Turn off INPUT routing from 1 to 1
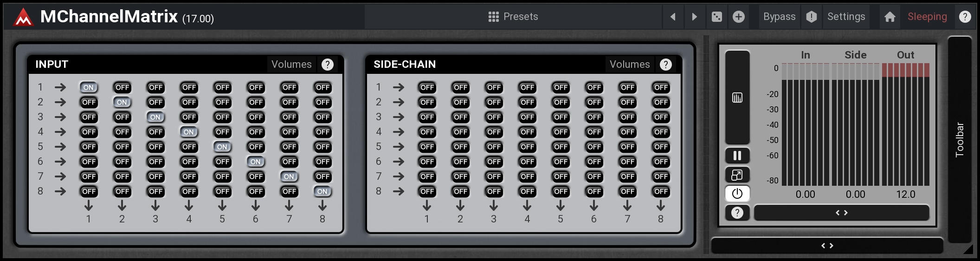This screenshot has width=980, height=261. (x=89, y=87)
